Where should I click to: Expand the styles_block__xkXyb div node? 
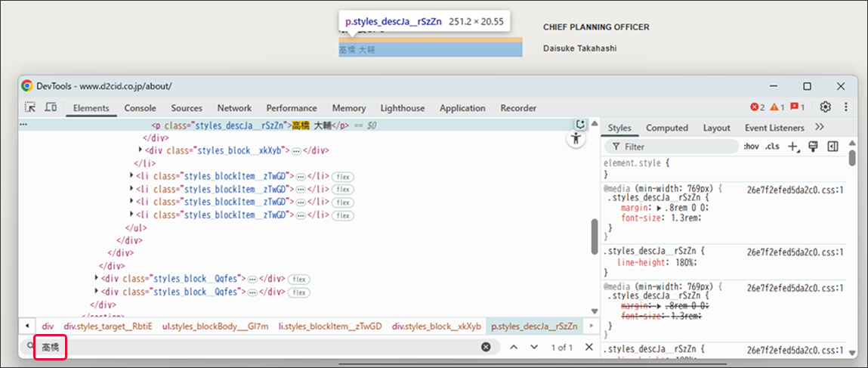tap(141, 150)
